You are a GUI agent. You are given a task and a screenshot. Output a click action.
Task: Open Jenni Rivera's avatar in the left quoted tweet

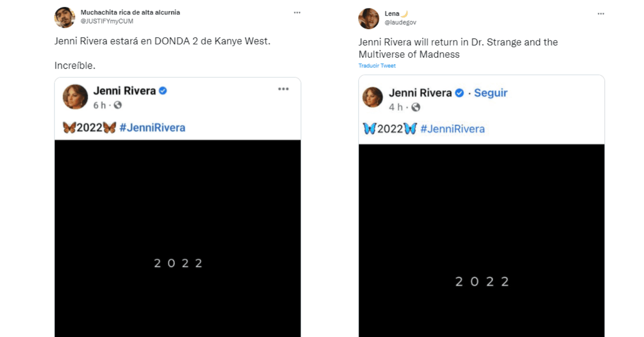pos(75,96)
